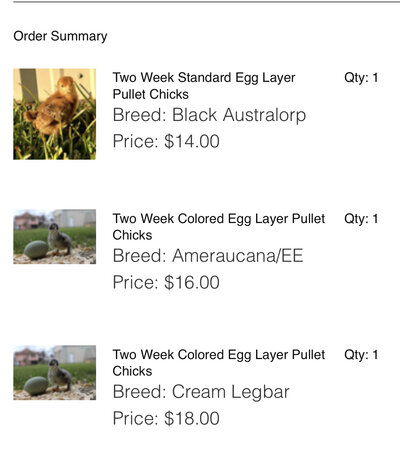Click Qty: 1 for Ameraucana/EE item
The height and width of the screenshot is (455, 400).
point(361,219)
